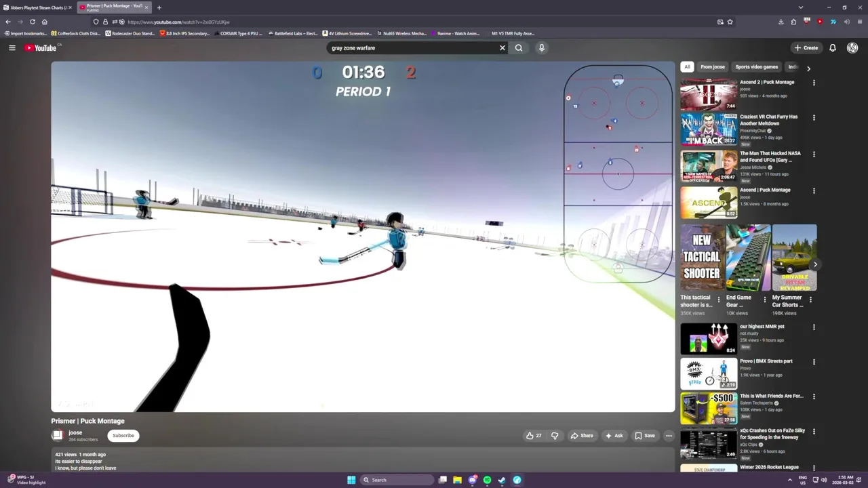Click the Create button
The width and height of the screenshot is (868, 488).
tap(807, 48)
